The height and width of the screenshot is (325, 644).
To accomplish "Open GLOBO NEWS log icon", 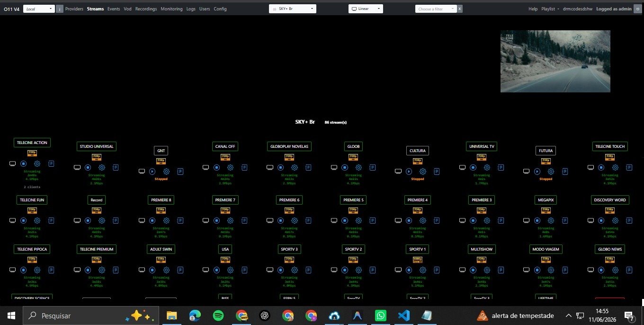I will 629,270.
